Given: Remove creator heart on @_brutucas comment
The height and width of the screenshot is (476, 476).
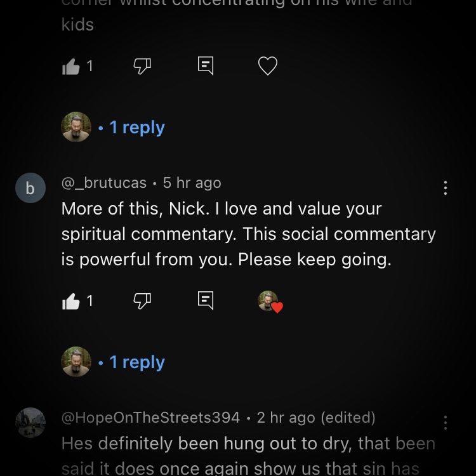Looking at the screenshot, I should click(x=270, y=301).
